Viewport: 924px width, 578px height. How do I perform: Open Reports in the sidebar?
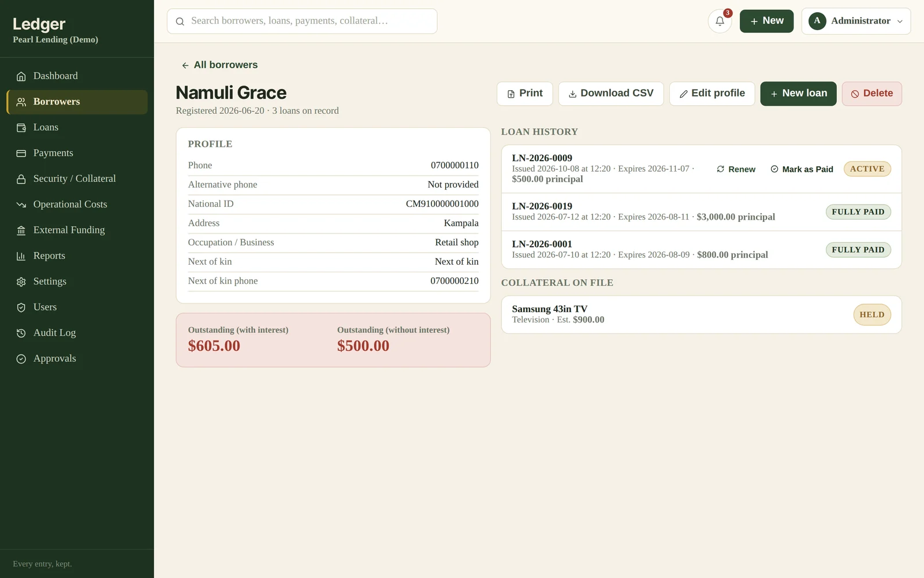pos(77,256)
